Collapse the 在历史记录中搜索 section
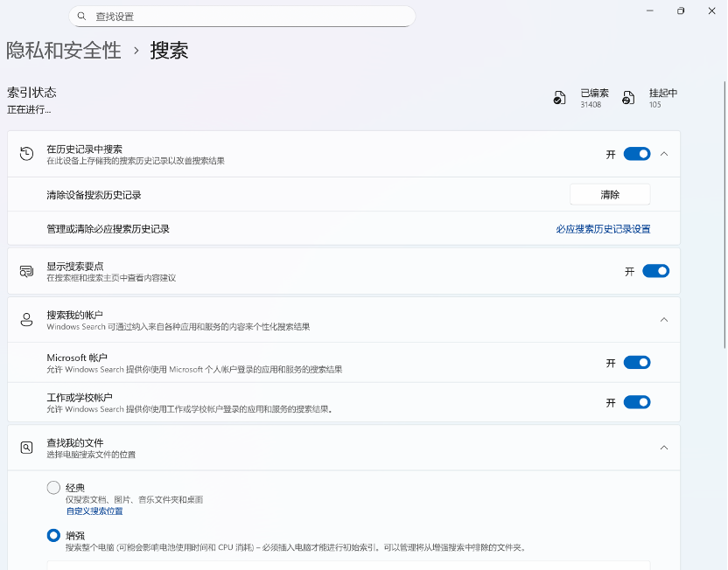Viewport: 728px width, 570px height. [x=664, y=154]
